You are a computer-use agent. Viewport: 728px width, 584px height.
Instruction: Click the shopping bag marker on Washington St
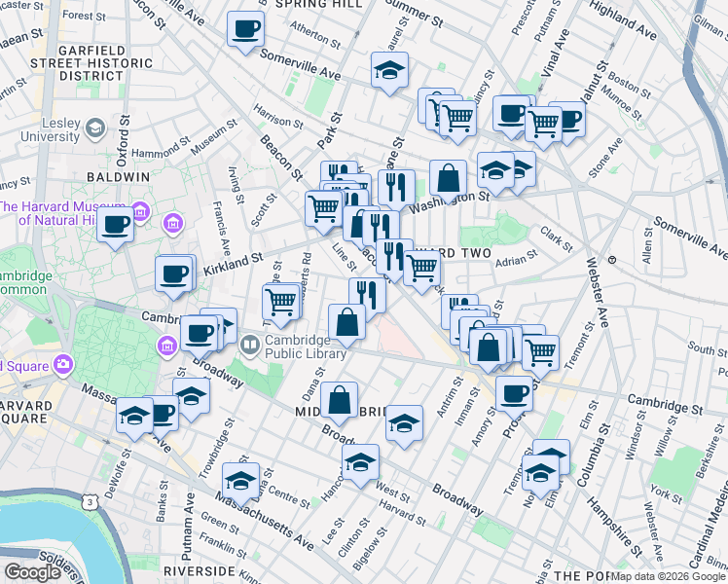pos(448,180)
